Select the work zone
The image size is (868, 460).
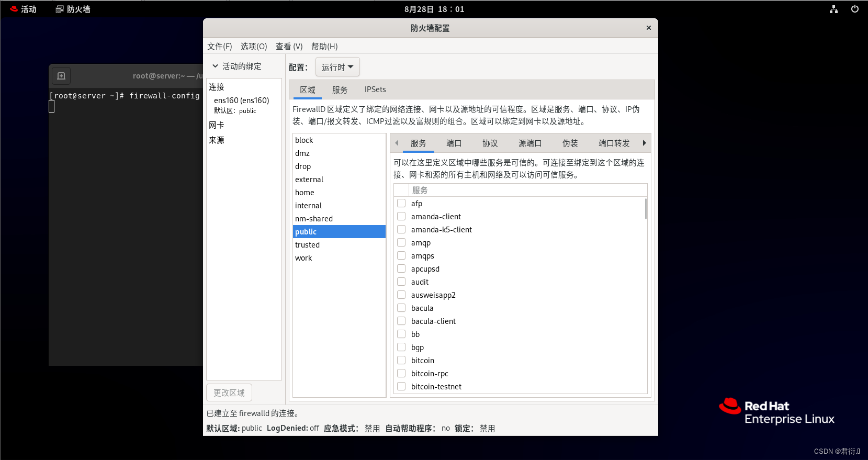click(339, 258)
